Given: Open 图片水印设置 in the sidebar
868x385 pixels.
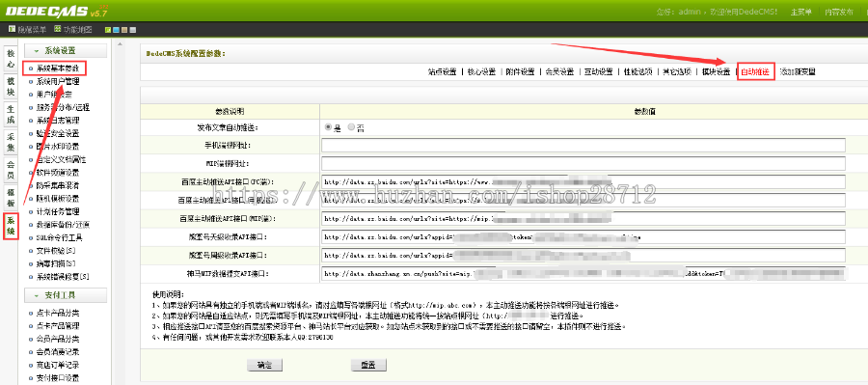Looking at the screenshot, I should [58, 147].
